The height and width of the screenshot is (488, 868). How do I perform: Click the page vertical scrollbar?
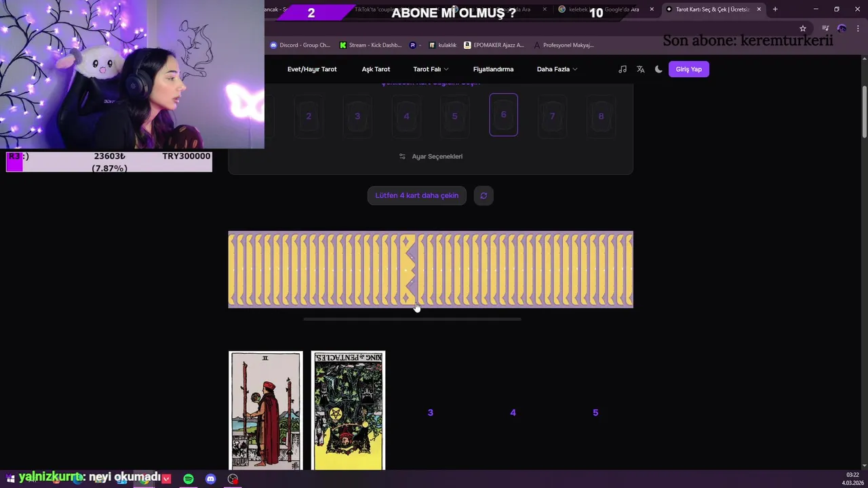864,110
